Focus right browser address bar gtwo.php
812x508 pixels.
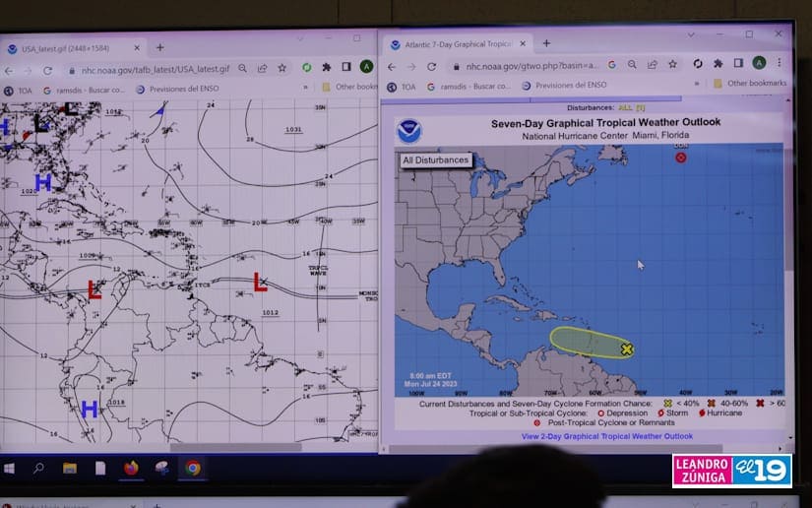(x=531, y=66)
